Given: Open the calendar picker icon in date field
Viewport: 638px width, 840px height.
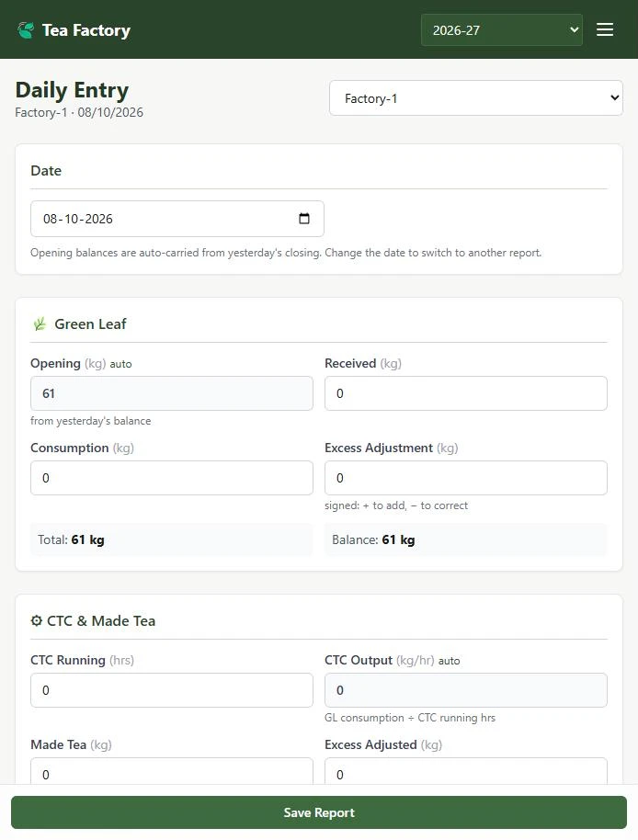Looking at the screenshot, I should tap(303, 219).
